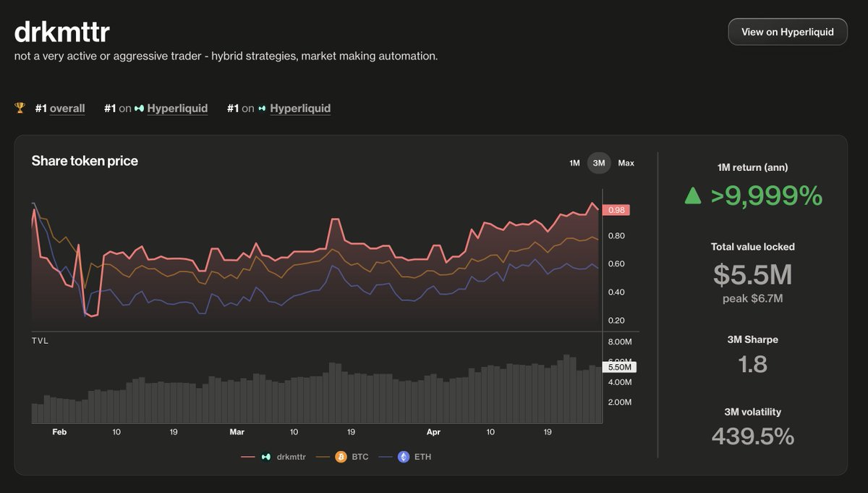Click the TVL label above bar chart
This screenshot has width=868, height=493.
coord(40,340)
